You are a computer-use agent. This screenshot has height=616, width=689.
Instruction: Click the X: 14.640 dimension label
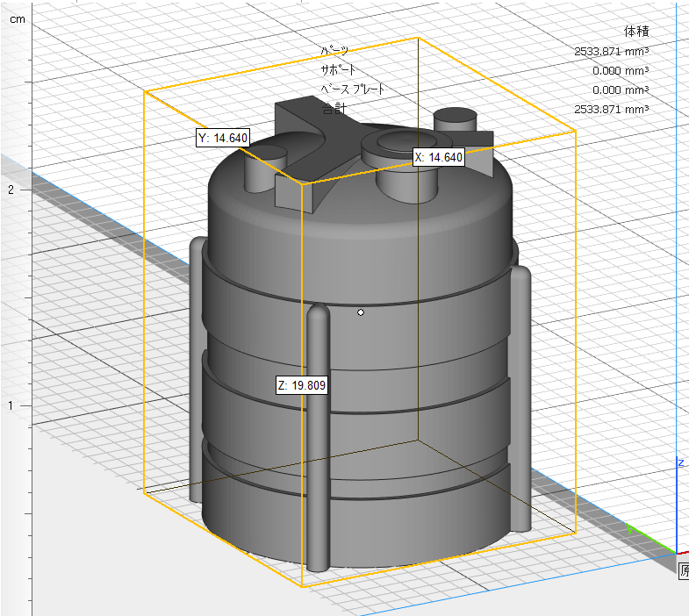438,157
